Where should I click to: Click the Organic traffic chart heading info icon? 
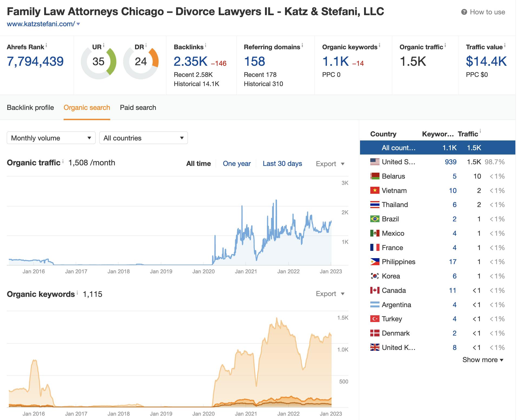click(63, 161)
